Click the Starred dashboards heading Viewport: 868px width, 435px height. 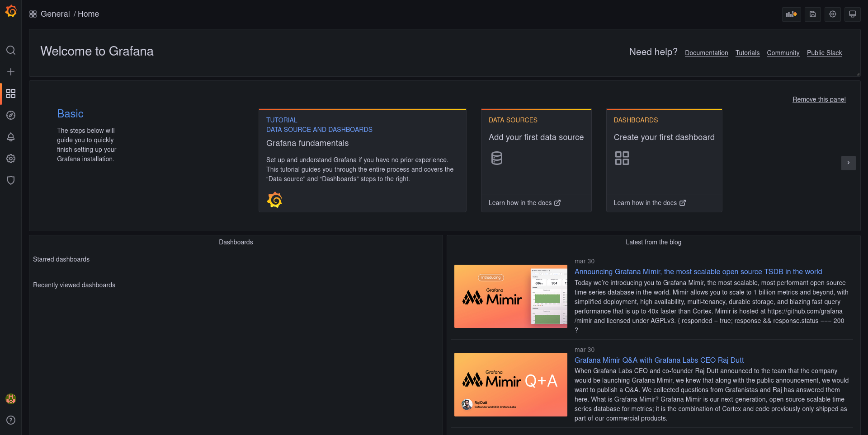[x=61, y=259]
